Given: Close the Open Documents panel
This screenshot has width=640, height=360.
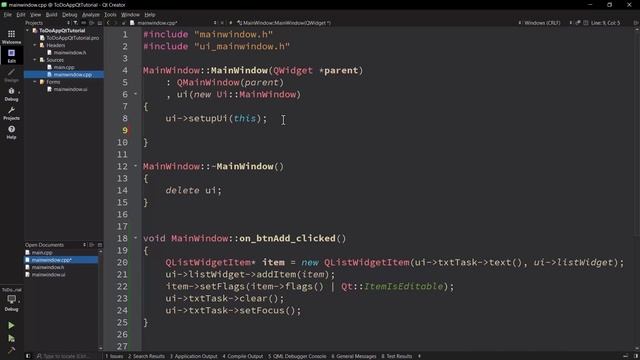Looking at the screenshot, I should coord(100,245).
